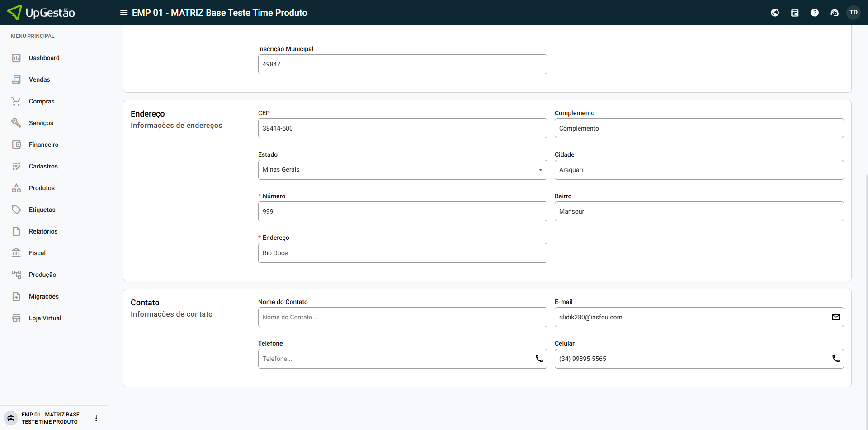Click the hamburger menu icon in header
This screenshot has width=868, height=430.
pos(123,13)
